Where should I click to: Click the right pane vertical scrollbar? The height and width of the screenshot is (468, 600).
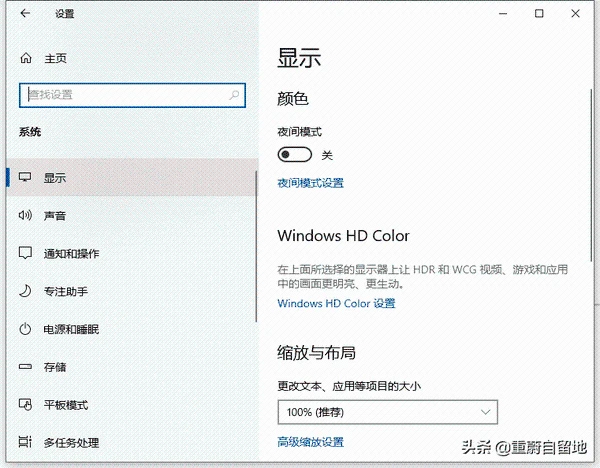point(591,175)
